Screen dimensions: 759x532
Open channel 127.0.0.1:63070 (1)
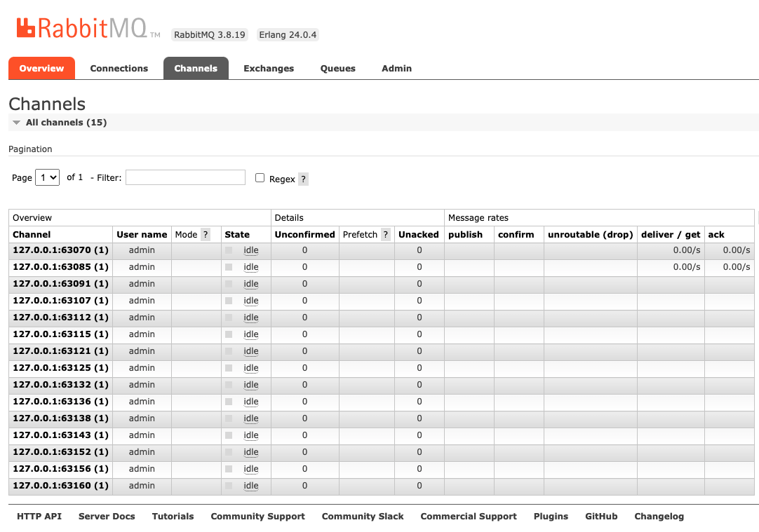(60, 250)
